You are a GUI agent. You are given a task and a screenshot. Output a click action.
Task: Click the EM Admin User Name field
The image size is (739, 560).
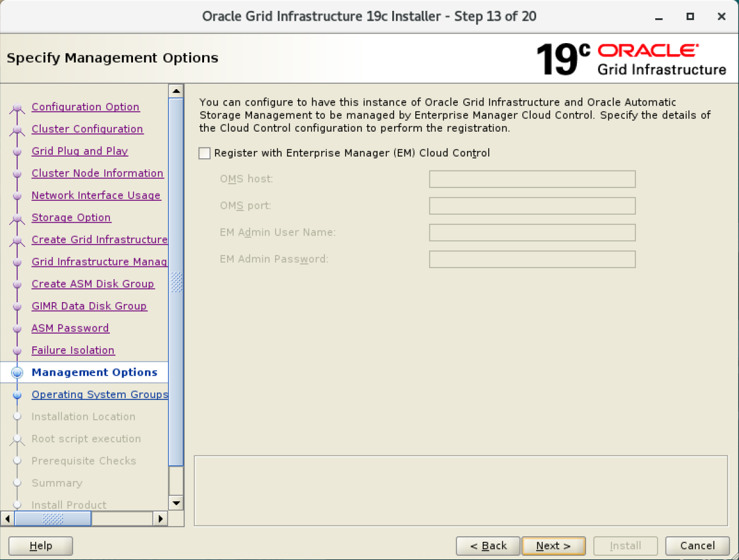click(x=532, y=232)
